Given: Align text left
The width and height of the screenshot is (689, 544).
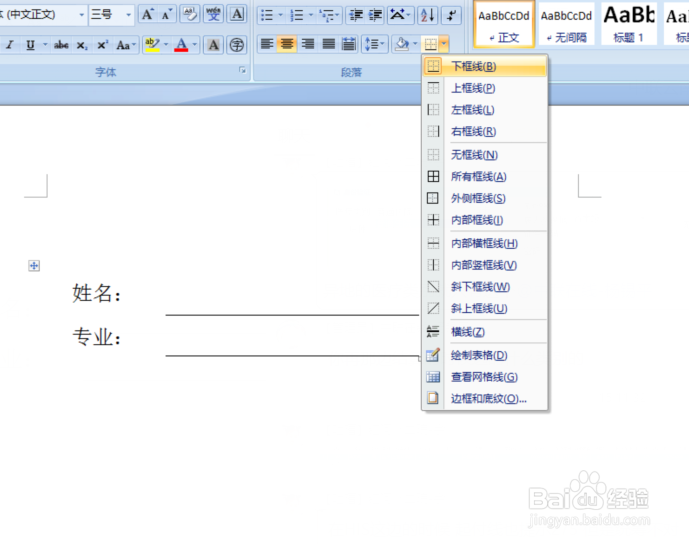Looking at the screenshot, I should point(267,44).
